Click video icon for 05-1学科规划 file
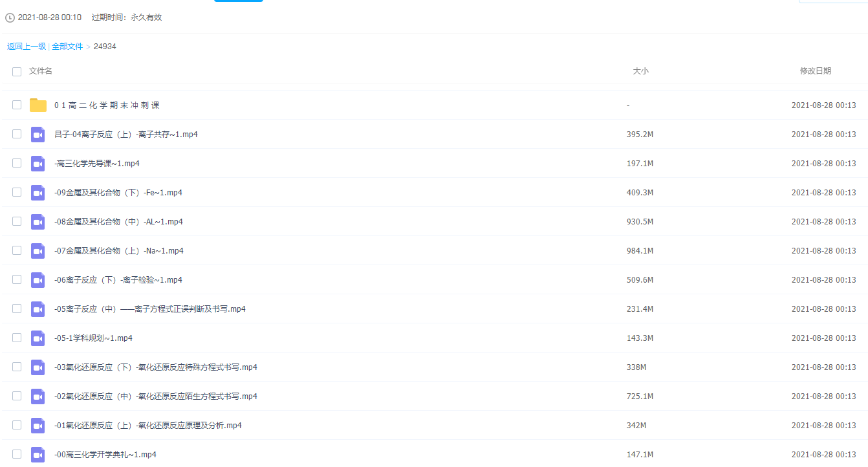This screenshot has width=868, height=467. 38,338
